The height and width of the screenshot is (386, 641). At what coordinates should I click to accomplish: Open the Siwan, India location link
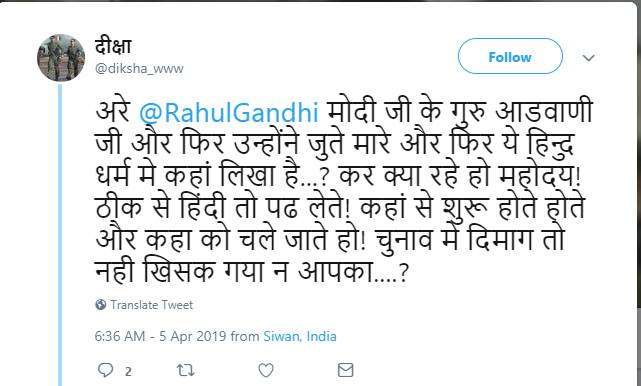coord(300,336)
